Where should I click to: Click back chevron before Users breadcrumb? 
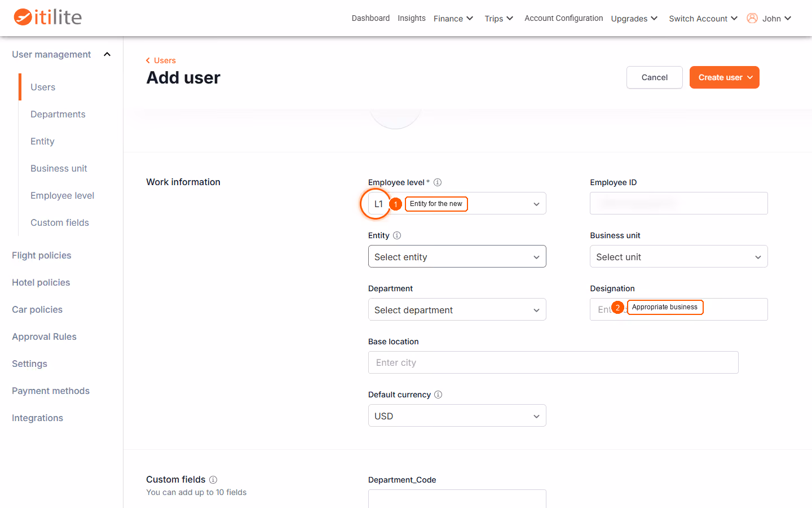click(x=148, y=60)
